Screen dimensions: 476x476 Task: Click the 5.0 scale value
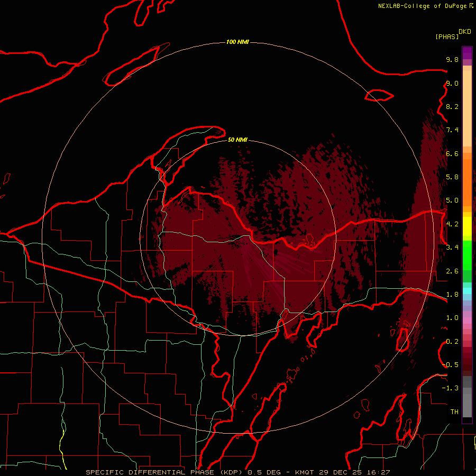click(452, 200)
